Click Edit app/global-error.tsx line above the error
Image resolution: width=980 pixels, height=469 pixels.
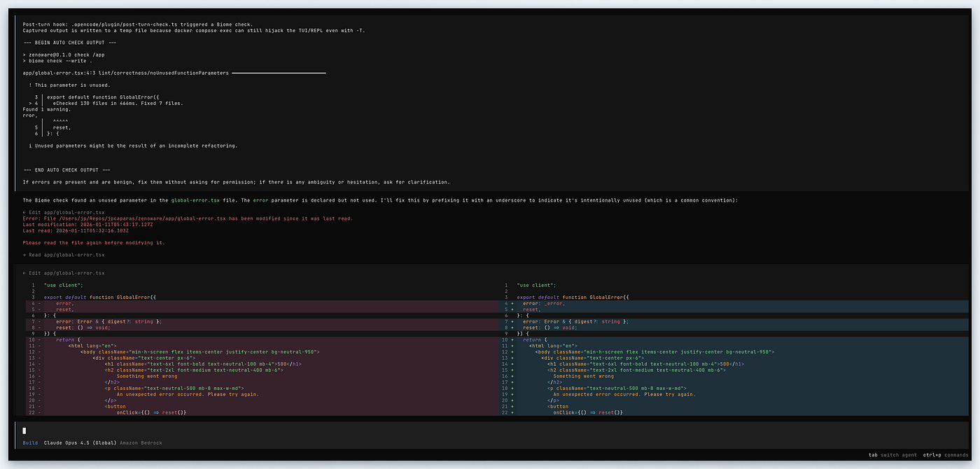click(x=64, y=212)
